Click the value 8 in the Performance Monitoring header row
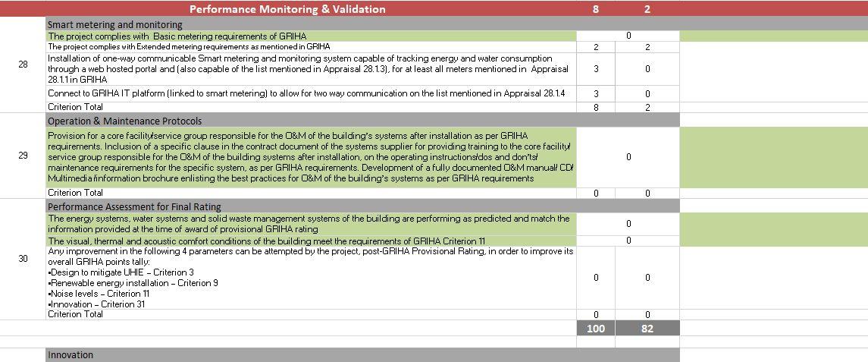The width and height of the screenshot is (868, 362). (x=596, y=9)
